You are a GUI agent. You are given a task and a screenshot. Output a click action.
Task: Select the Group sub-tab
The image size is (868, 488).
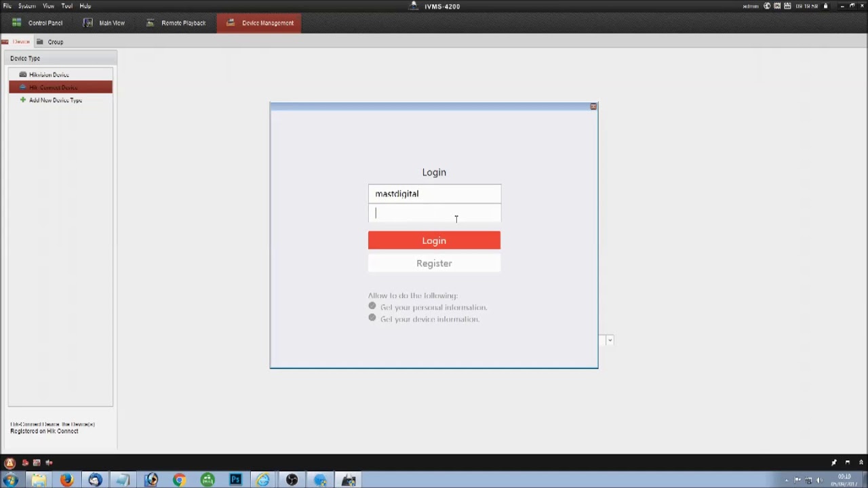[x=50, y=42]
